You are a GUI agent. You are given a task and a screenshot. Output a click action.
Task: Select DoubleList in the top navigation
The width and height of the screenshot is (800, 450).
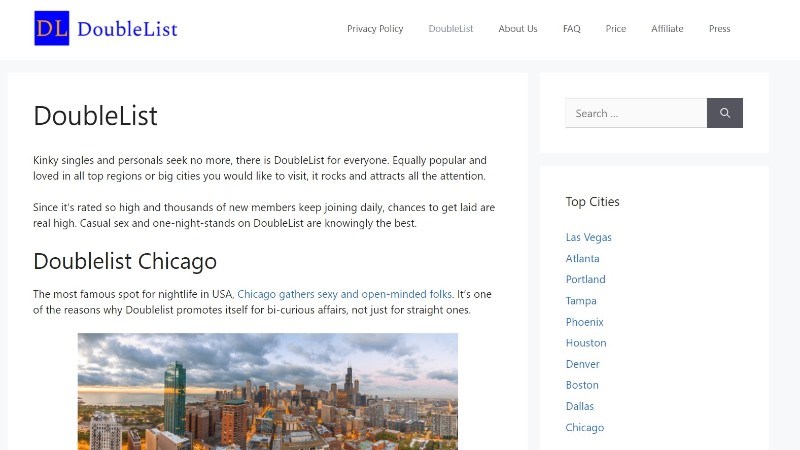coord(451,29)
